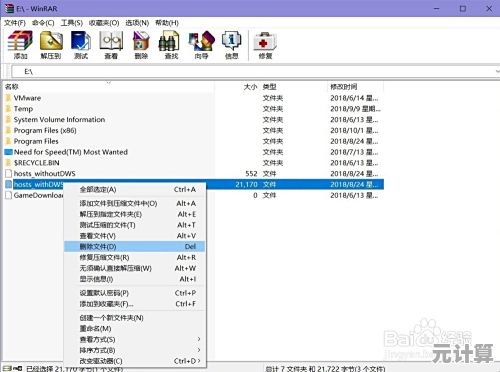Click the drive icon in the status bar

(x=7, y=368)
